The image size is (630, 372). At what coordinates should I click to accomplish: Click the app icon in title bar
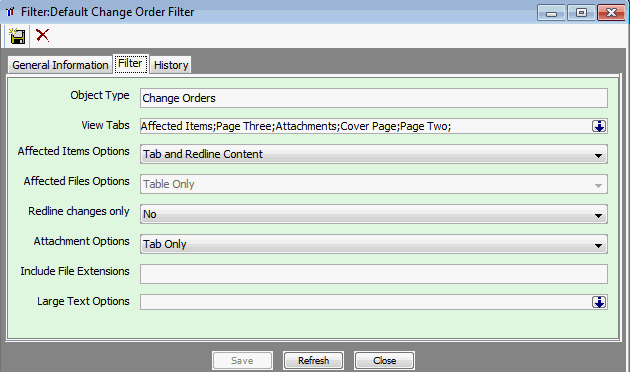pos(10,12)
